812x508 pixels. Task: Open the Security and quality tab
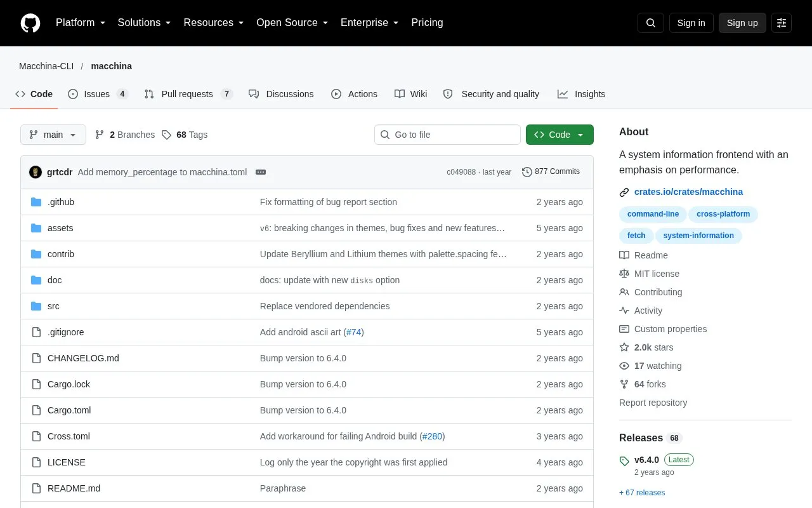tap(491, 94)
